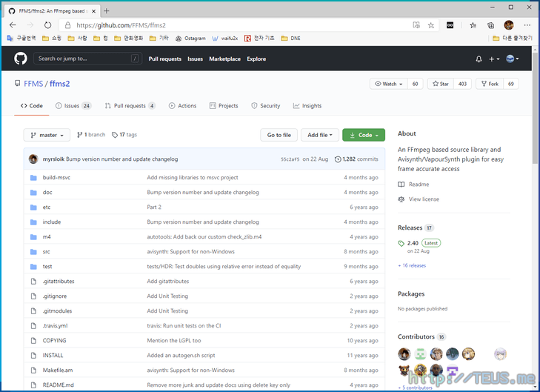Open Issues in the GitHub header
Viewport: 540px width, 392px height.
(x=195, y=59)
